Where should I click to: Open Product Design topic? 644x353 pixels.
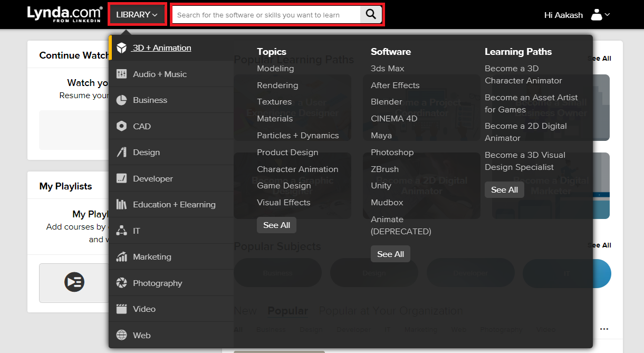pos(287,152)
